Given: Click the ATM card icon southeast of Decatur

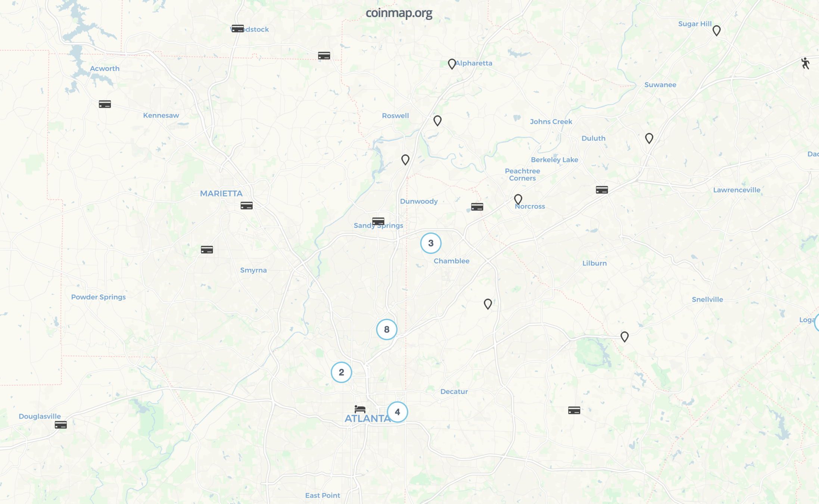Looking at the screenshot, I should click(574, 411).
